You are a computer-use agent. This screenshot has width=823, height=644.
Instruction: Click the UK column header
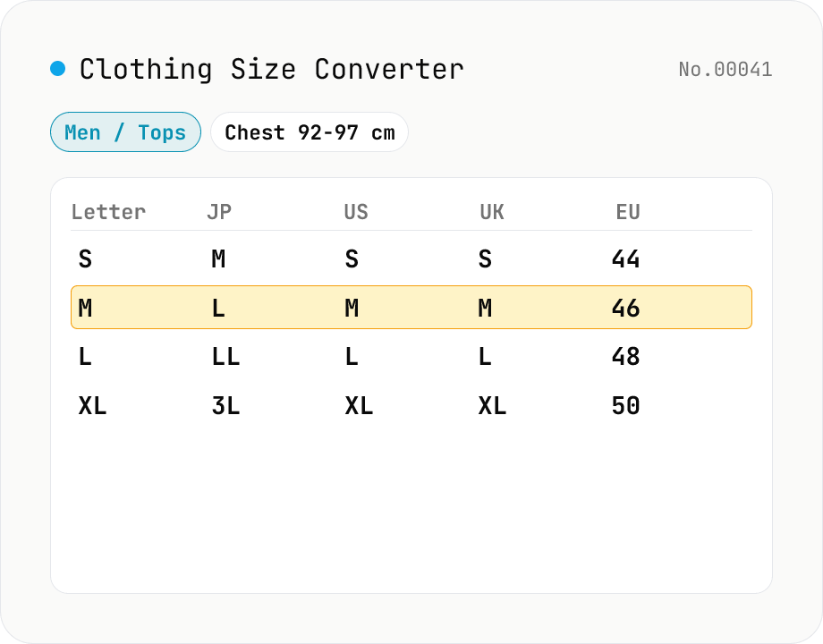pos(492,212)
